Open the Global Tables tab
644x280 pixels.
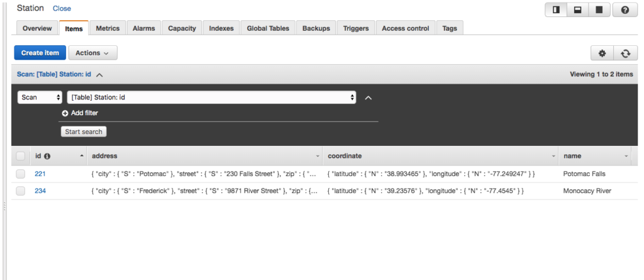point(268,28)
